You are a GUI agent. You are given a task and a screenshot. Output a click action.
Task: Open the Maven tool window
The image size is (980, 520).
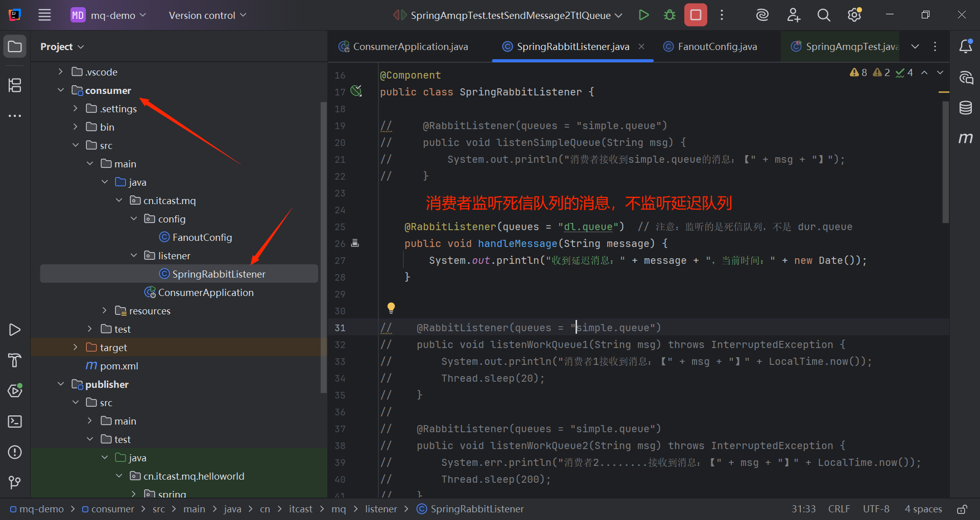click(966, 138)
